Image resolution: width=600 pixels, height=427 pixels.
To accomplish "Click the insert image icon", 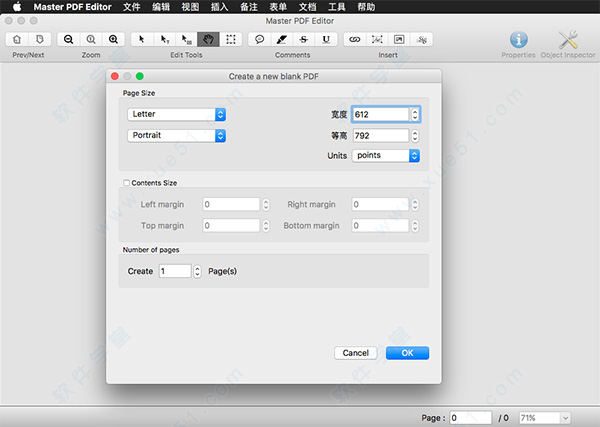I will [x=399, y=39].
